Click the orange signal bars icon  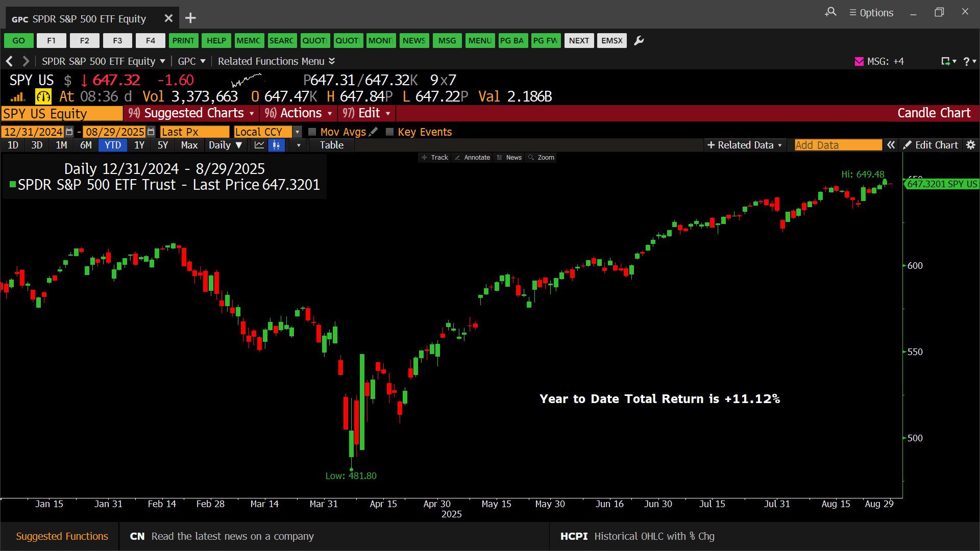click(18, 97)
